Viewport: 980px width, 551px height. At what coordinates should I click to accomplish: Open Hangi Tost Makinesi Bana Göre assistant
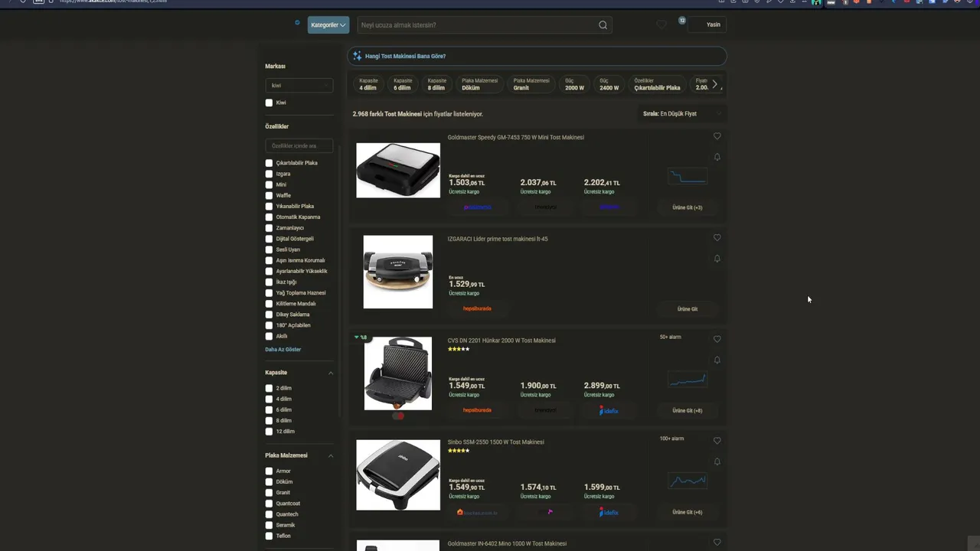(x=537, y=56)
